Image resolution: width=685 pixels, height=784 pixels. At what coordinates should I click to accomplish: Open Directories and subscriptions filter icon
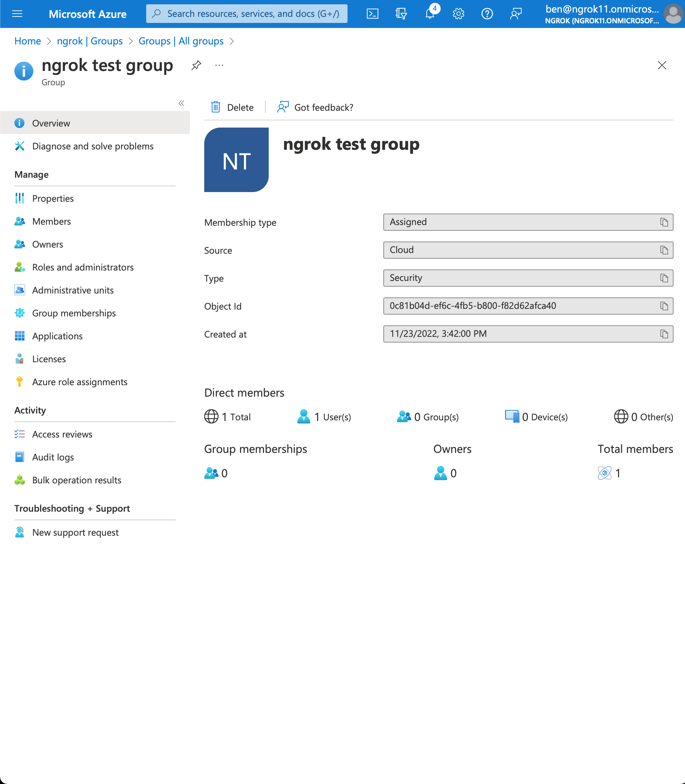[401, 14]
